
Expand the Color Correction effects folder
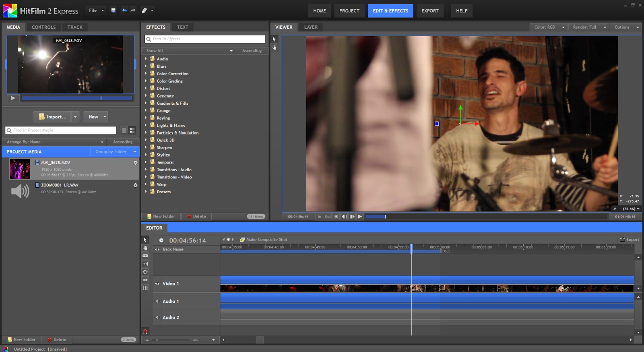[146, 74]
